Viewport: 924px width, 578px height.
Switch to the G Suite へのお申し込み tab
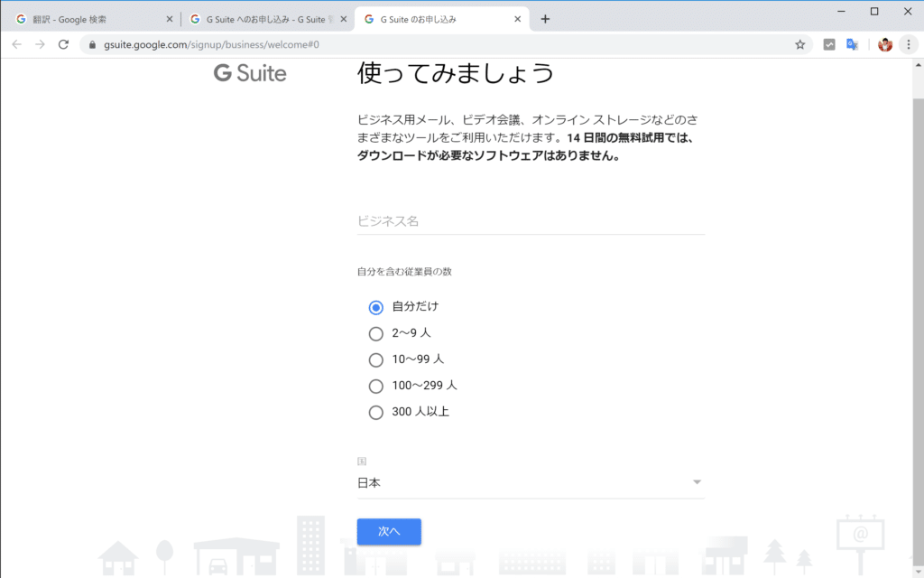pos(262,16)
